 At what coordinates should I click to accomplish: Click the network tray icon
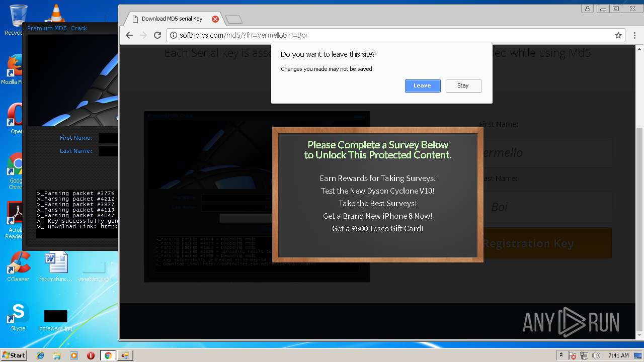(585, 355)
